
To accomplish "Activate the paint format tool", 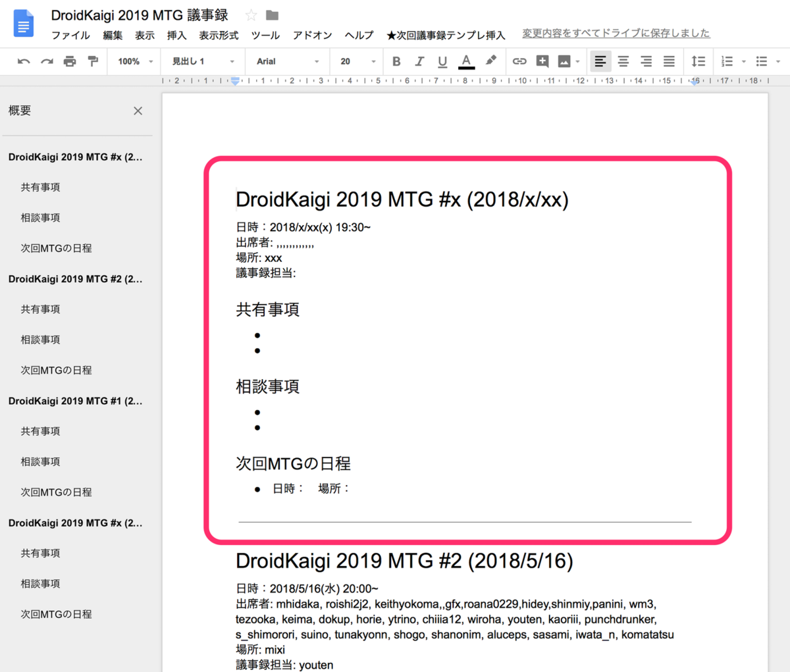I will click(93, 61).
